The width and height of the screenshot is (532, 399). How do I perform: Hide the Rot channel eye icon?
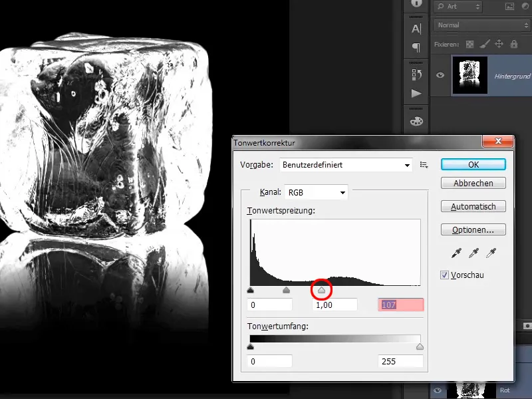[438, 390]
